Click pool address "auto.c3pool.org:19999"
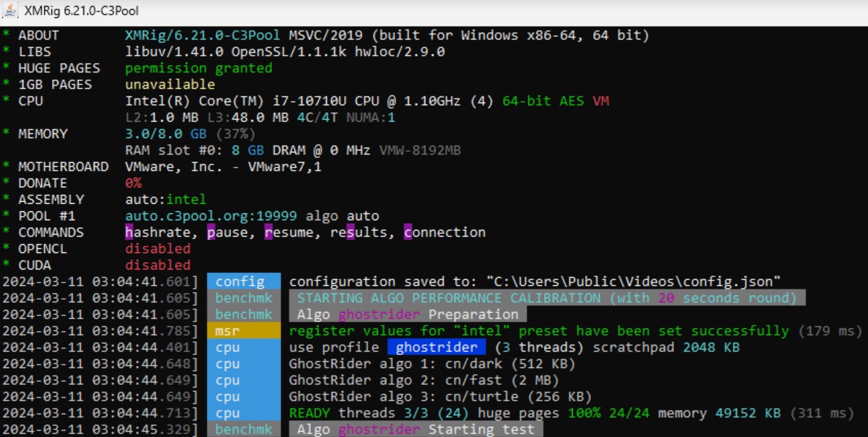 coord(211,216)
